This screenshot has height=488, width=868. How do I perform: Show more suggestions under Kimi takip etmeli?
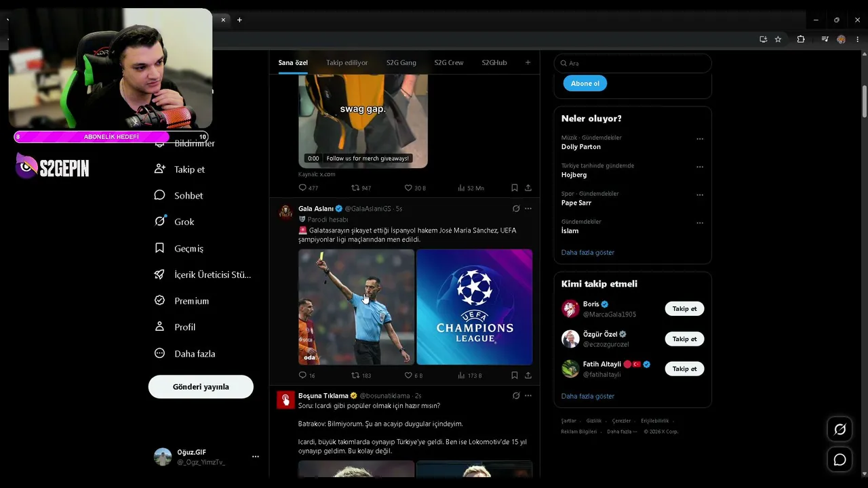[588, 396]
